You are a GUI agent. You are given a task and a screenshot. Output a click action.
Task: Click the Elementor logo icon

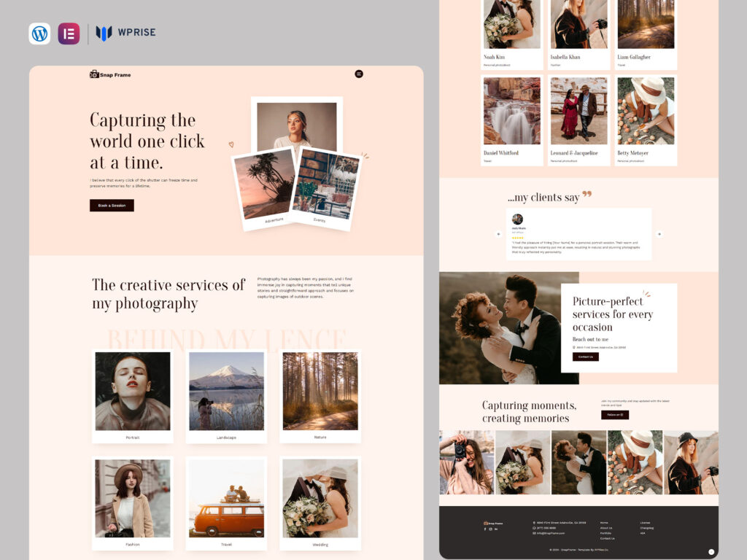click(69, 33)
